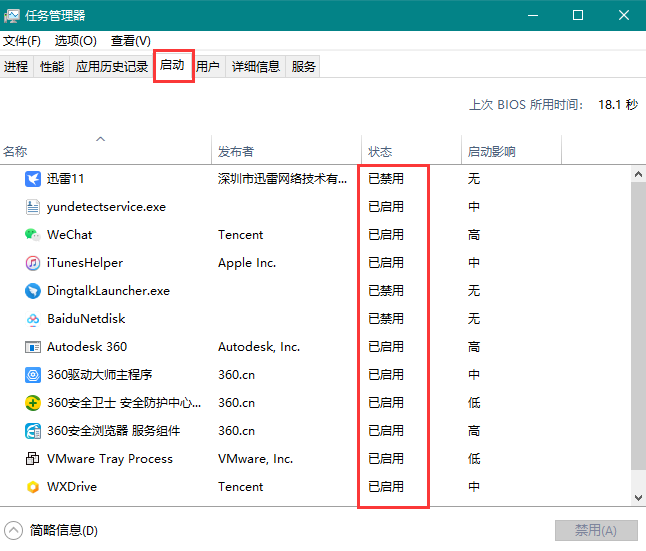Toggle sort order arrow above 名称 column
The image size is (646, 551).
pyautogui.click(x=101, y=139)
